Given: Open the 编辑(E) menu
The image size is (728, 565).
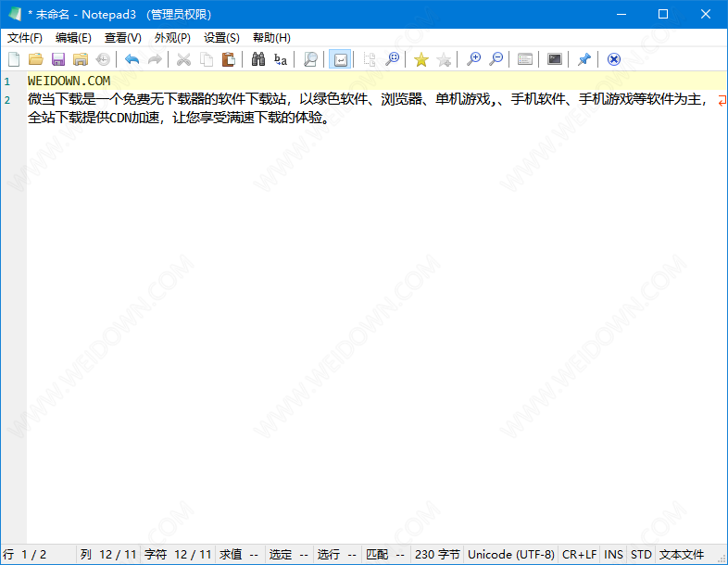Looking at the screenshot, I should coord(73,38).
